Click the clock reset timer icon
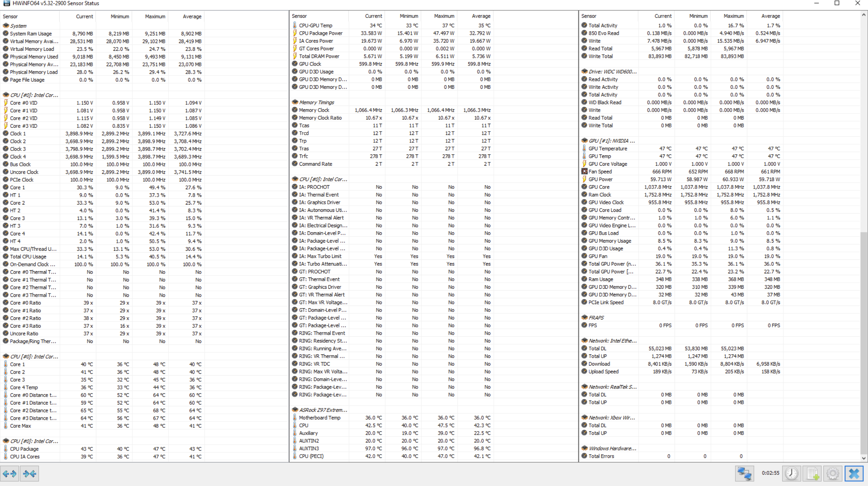Viewport: 868px width, 486px height. click(x=791, y=473)
